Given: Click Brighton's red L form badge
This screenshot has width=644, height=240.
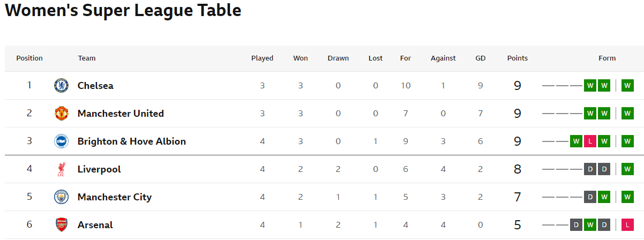Looking at the screenshot, I should coord(590,141).
